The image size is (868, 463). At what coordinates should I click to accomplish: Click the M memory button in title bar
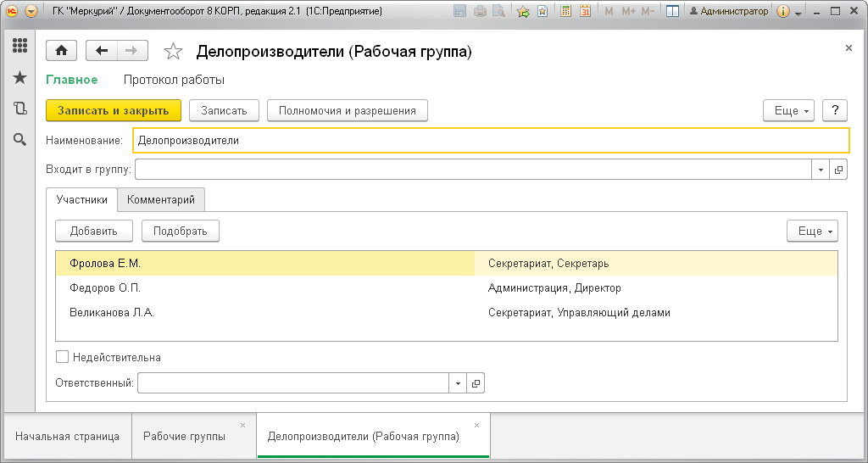tap(609, 11)
